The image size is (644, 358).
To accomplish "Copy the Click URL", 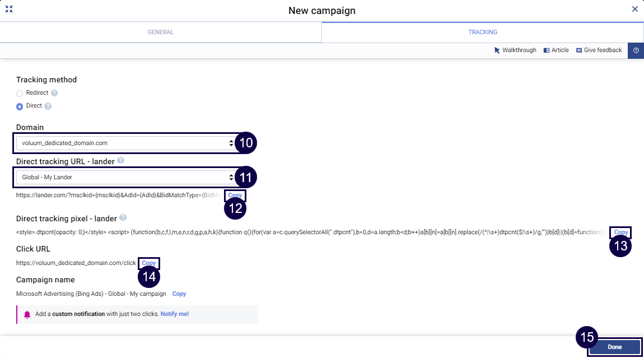I will [148, 263].
